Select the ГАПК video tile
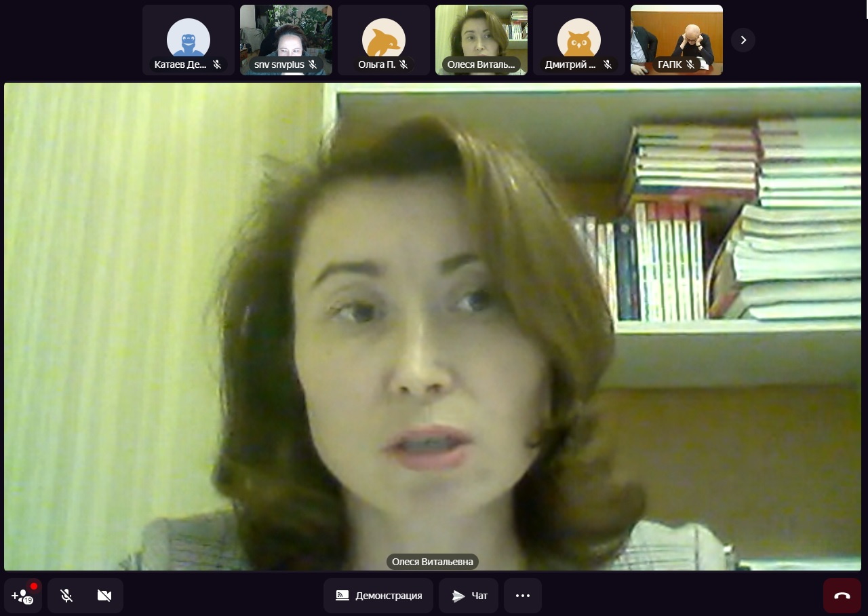 click(677, 40)
